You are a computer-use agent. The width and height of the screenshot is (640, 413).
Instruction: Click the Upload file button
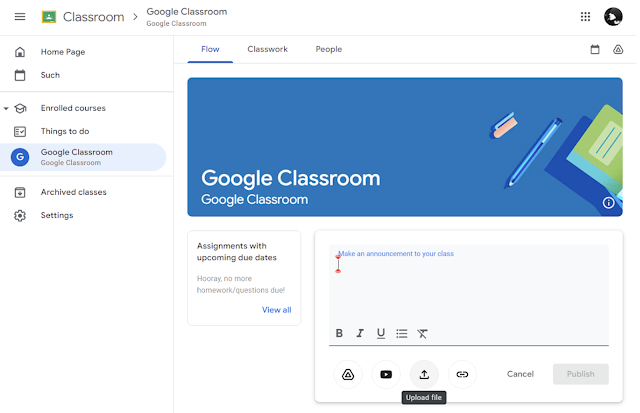point(424,374)
